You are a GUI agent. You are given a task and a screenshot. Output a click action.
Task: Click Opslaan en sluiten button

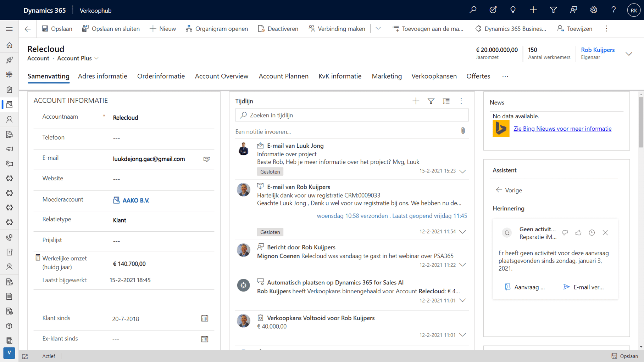(111, 29)
